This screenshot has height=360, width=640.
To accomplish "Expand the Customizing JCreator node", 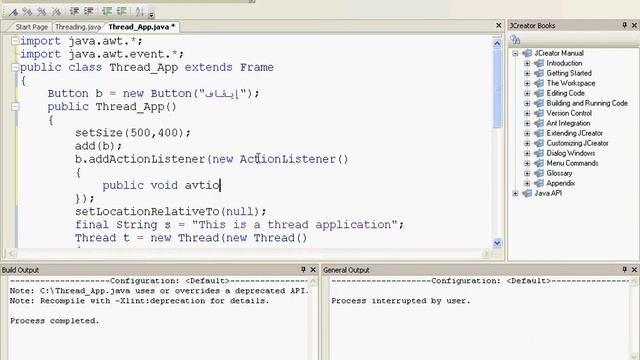I will click(x=527, y=143).
